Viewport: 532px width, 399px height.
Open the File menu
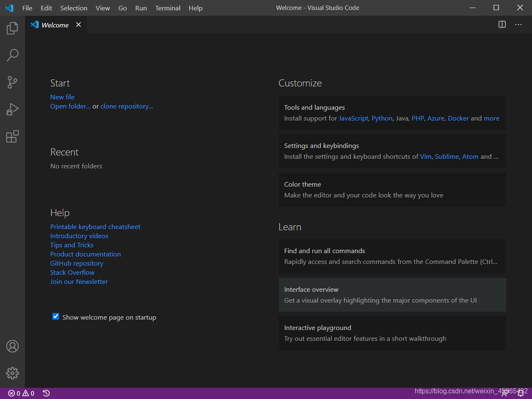click(x=27, y=8)
